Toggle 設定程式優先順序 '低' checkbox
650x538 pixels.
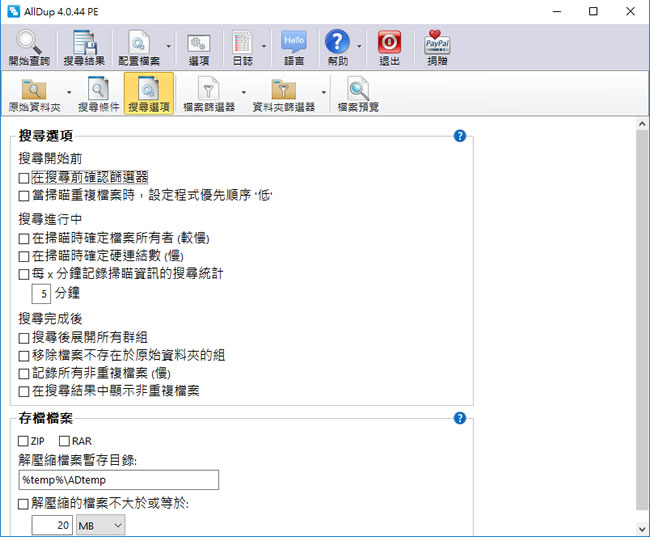(x=24, y=196)
